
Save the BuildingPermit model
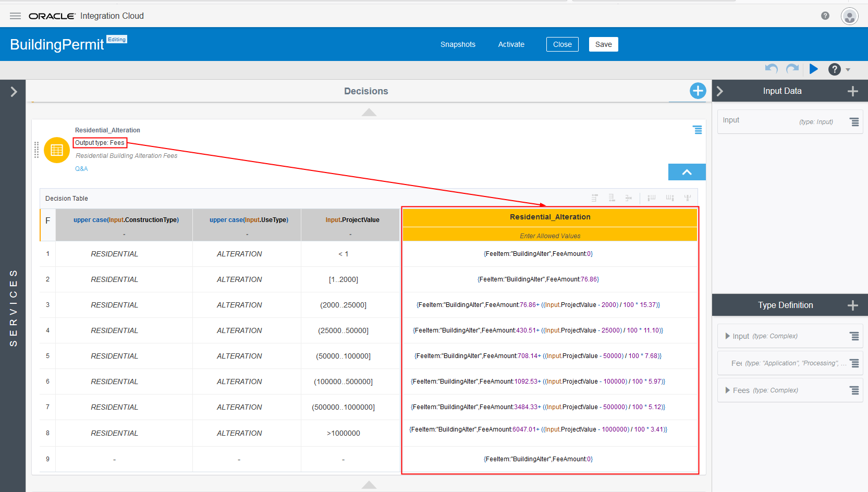603,44
